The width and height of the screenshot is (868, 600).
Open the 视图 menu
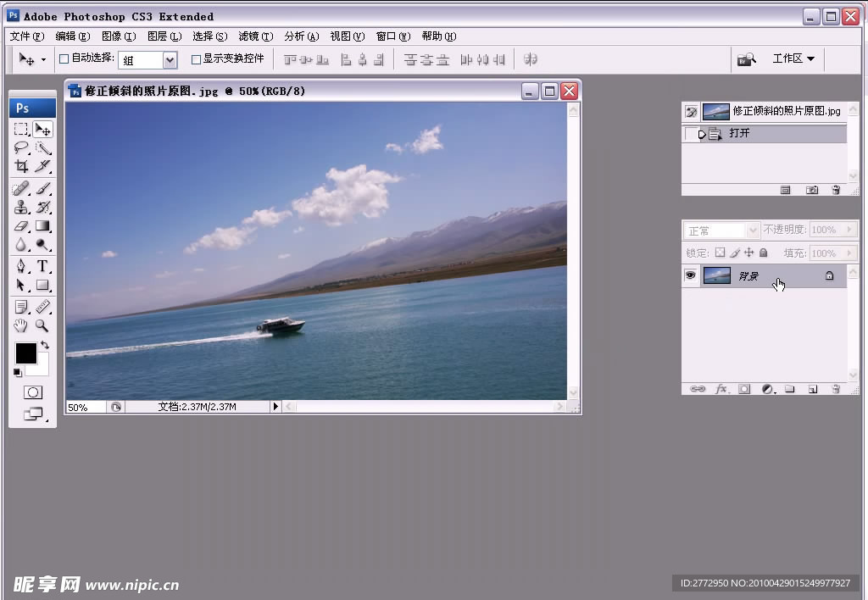[x=347, y=36]
